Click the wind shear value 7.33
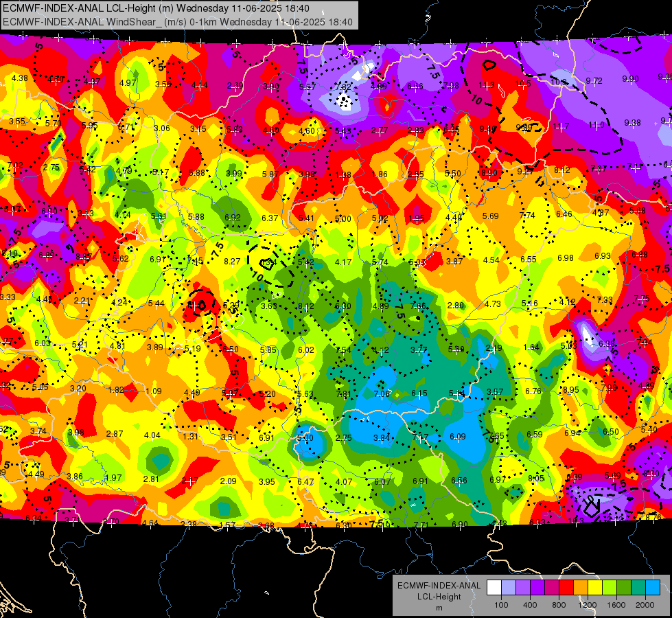 click(x=605, y=300)
